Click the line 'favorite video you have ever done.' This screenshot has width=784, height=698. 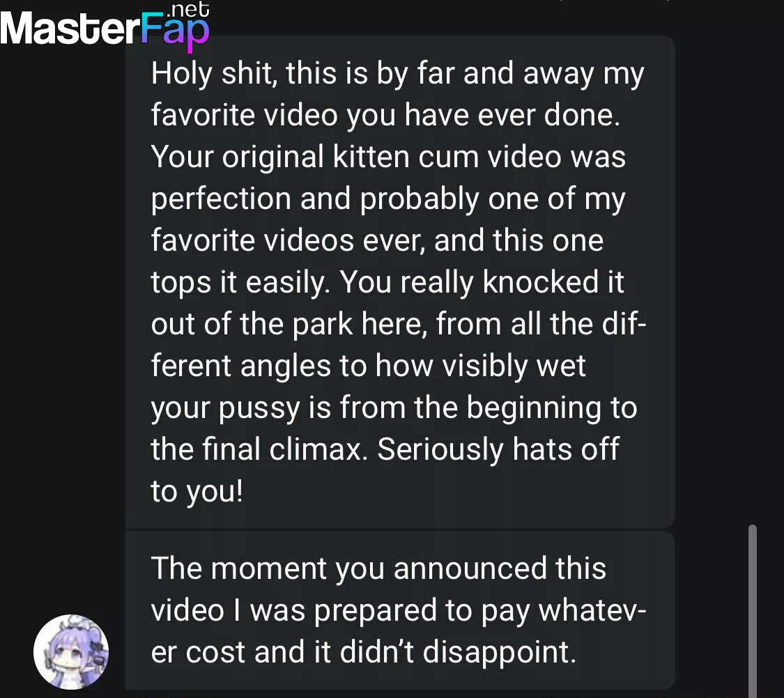[x=385, y=115]
